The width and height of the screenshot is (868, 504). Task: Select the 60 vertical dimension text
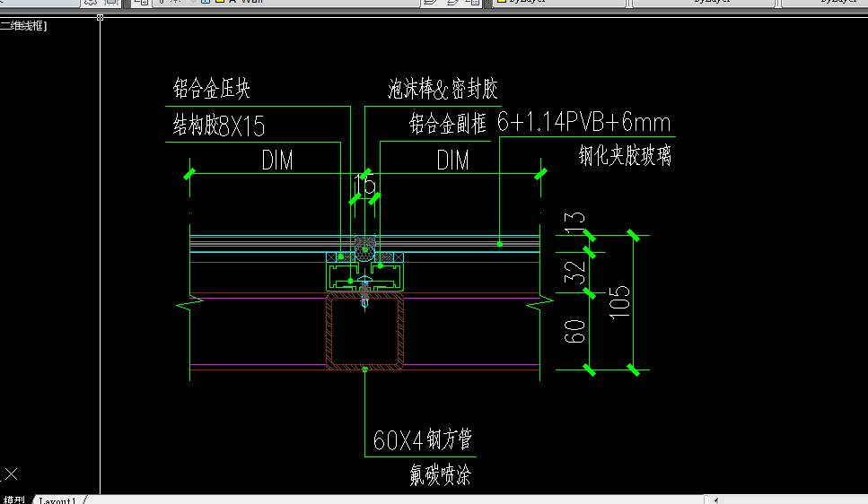point(574,331)
